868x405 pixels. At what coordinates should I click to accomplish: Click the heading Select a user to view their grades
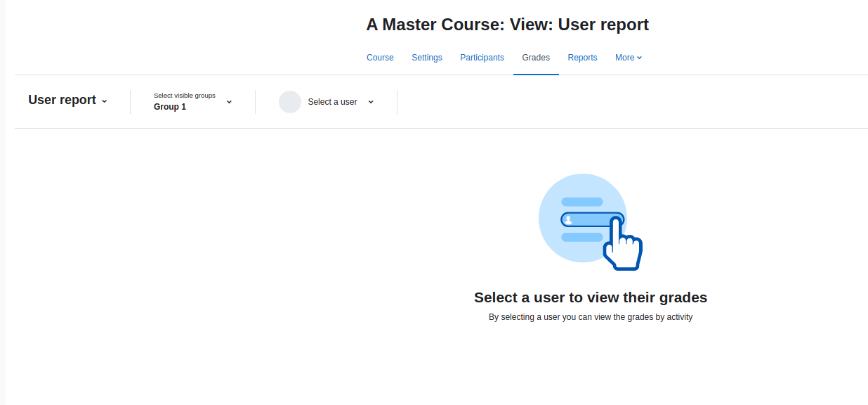click(x=591, y=297)
